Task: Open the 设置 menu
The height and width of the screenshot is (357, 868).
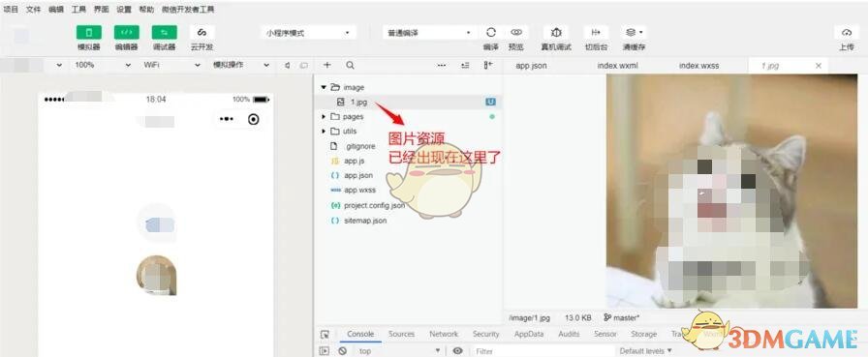Action: (x=124, y=10)
